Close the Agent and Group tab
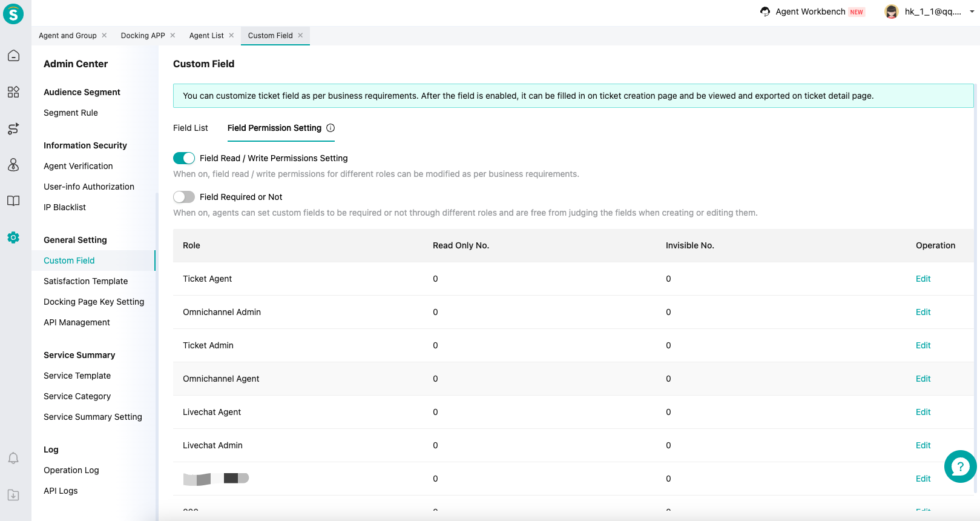 tap(104, 35)
